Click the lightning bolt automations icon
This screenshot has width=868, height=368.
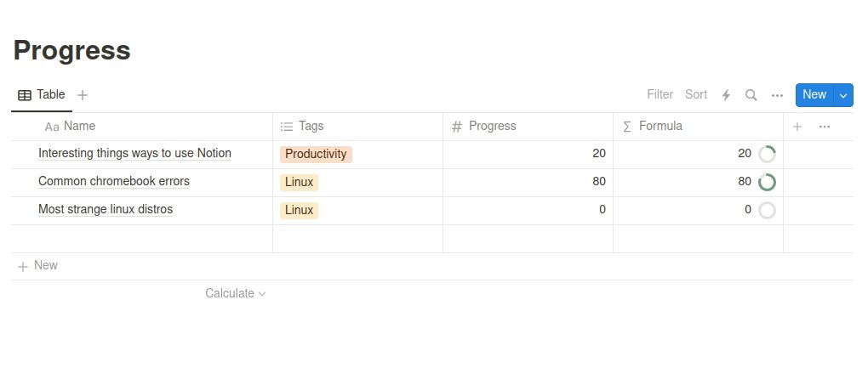pos(726,95)
